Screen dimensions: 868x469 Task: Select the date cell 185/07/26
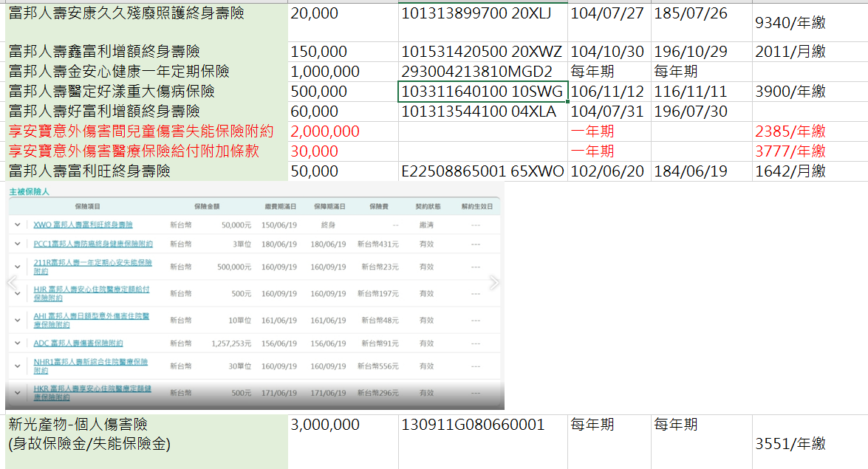tap(702, 22)
